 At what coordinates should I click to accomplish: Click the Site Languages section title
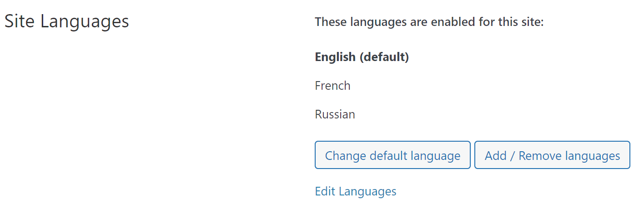pyautogui.click(x=67, y=22)
